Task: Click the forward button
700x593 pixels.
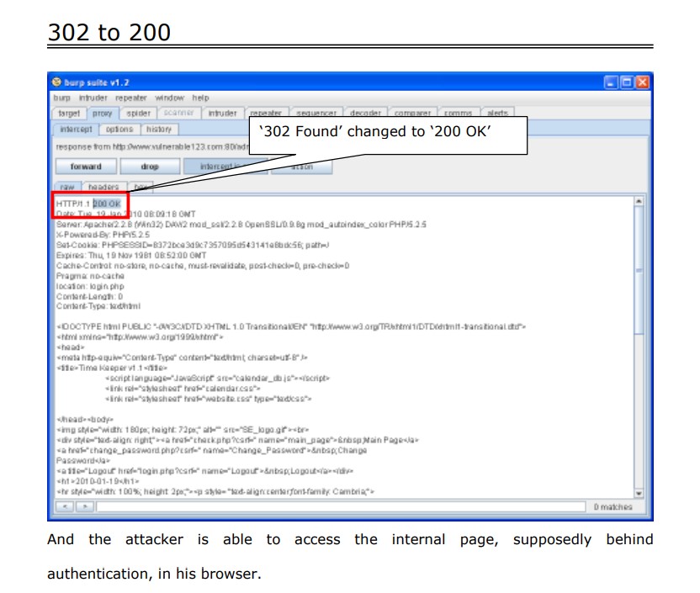Action: pyautogui.click(x=86, y=167)
